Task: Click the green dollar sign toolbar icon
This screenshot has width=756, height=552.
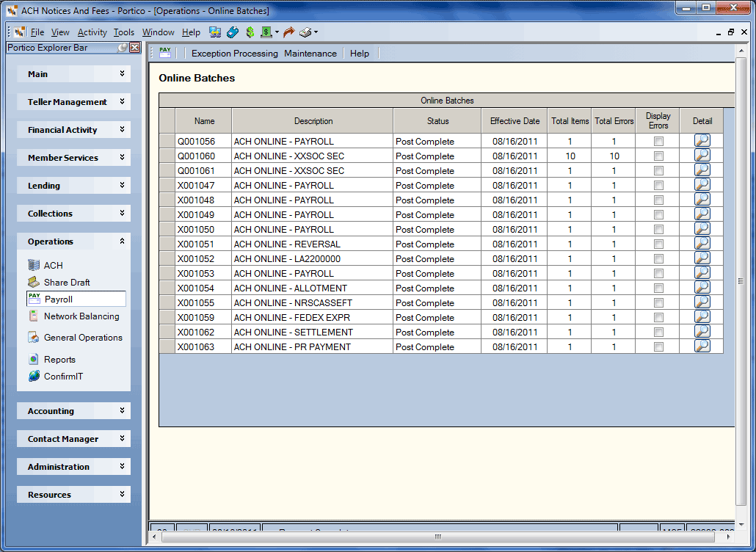Action: pyautogui.click(x=250, y=32)
